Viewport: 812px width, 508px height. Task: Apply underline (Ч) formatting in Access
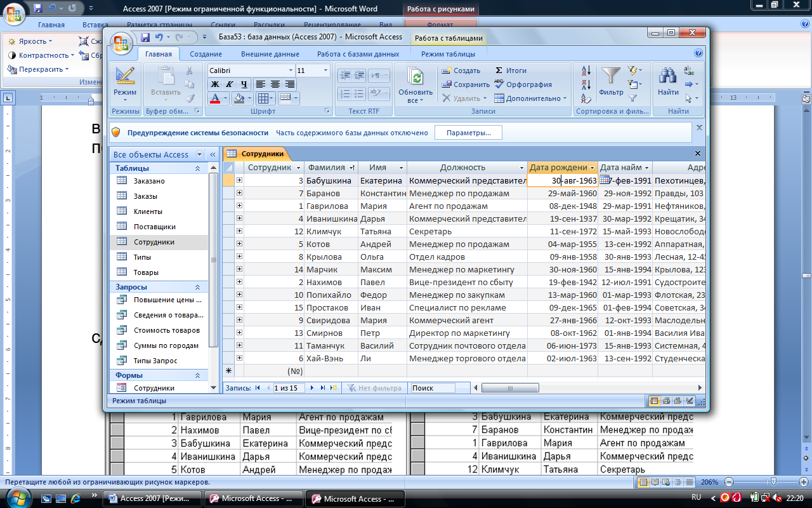pyautogui.click(x=242, y=84)
